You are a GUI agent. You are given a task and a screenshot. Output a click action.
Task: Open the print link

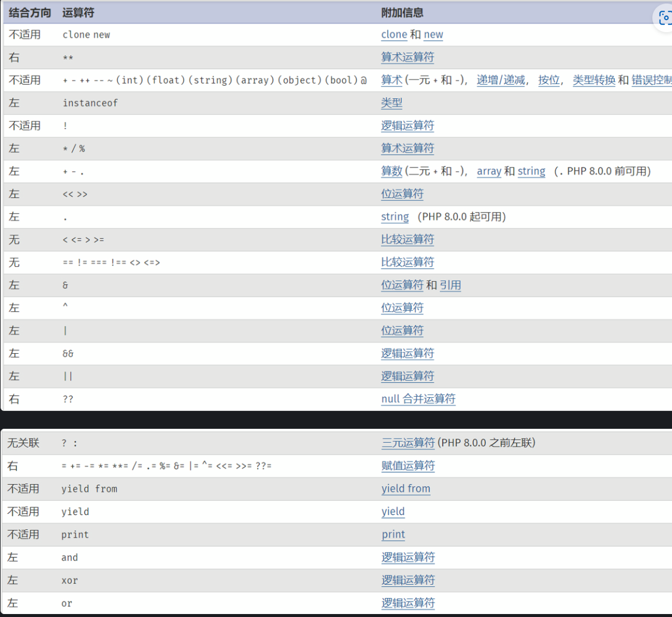coord(393,534)
